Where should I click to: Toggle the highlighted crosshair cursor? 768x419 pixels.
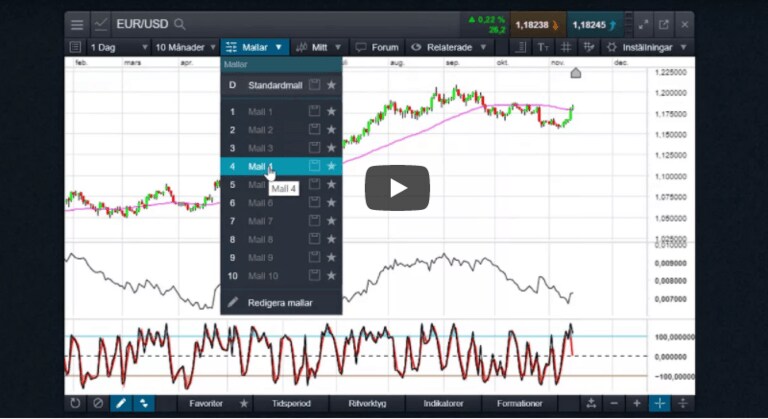click(660, 403)
